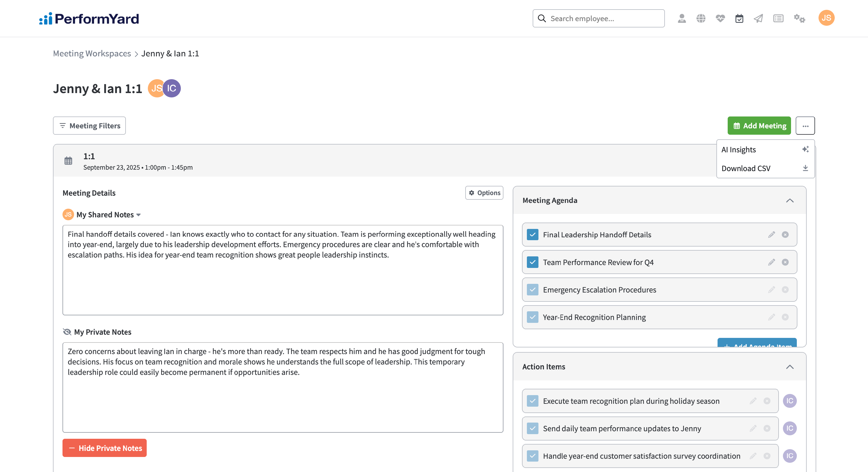Click the employee person icon in header
The height and width of the screenshot is (472, 868).
[x=682, y=18]
